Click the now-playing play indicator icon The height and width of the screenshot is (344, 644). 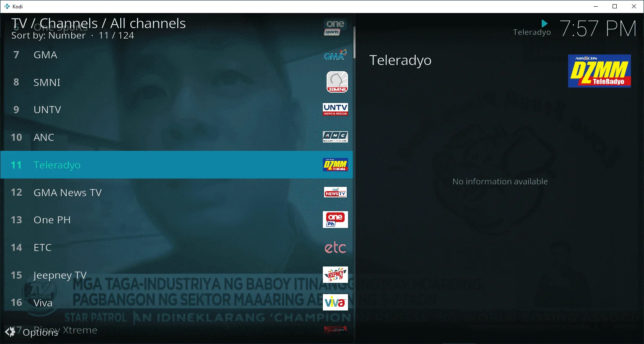point(544,23)
